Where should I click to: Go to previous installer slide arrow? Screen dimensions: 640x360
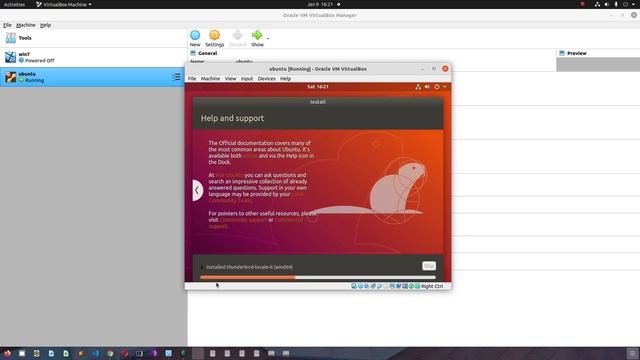click(x=198, y=190)
